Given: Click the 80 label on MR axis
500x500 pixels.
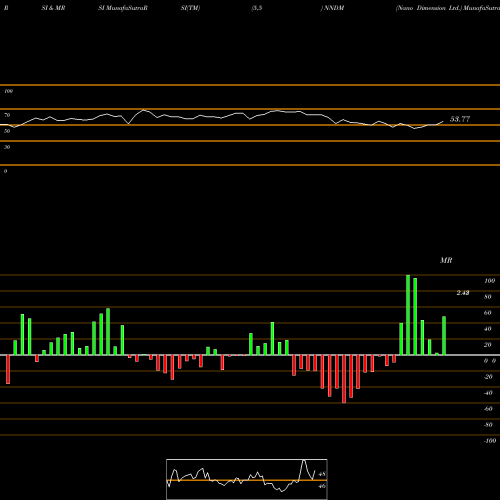Looking at the screenshot, I should (488, 297).
